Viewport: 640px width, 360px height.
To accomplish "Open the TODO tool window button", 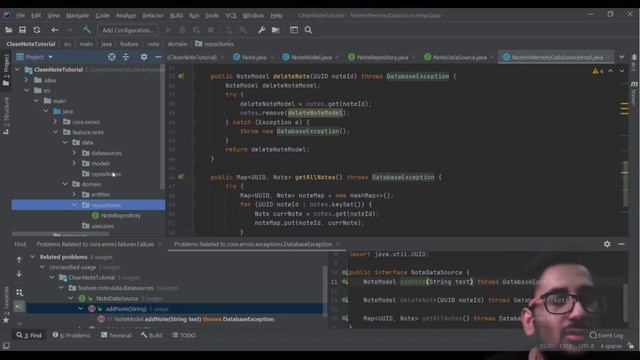I will pos(184,336).
